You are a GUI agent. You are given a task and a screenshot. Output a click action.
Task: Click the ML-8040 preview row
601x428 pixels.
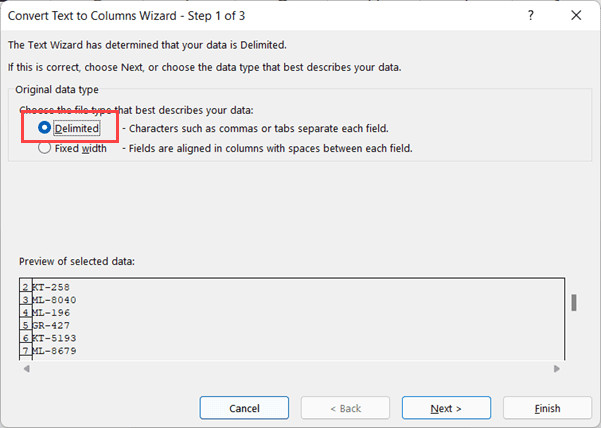55,300
